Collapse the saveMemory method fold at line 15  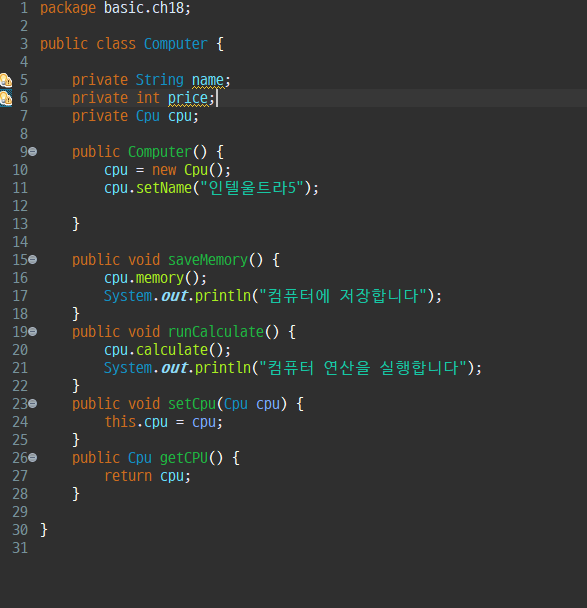[33, 259]
